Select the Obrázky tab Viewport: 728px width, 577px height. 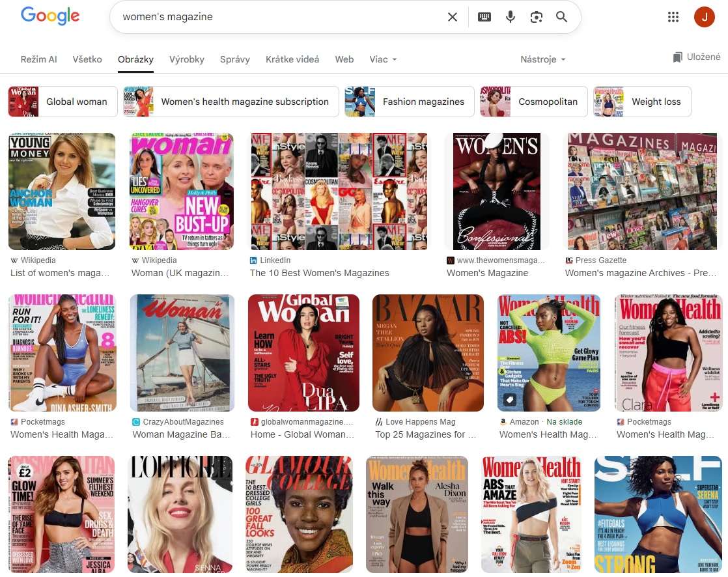[135, 59]
